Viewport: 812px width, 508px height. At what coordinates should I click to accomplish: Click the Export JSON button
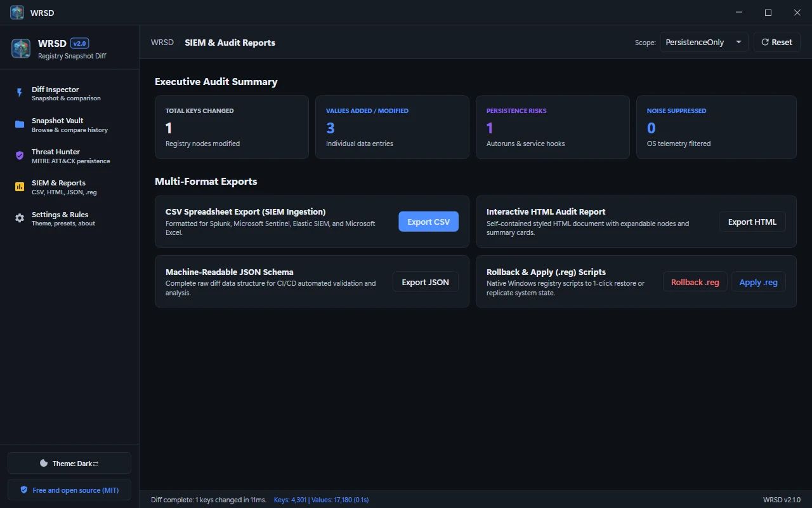[x=426, y=282]
